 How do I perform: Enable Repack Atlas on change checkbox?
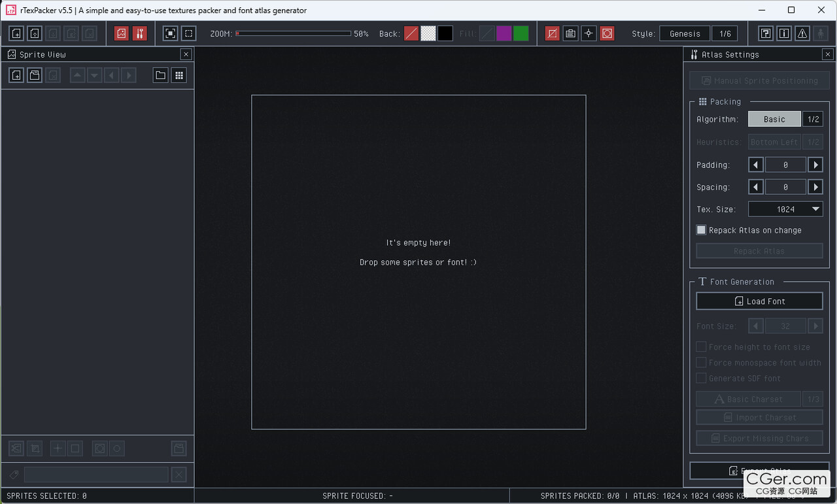(701, 230)
